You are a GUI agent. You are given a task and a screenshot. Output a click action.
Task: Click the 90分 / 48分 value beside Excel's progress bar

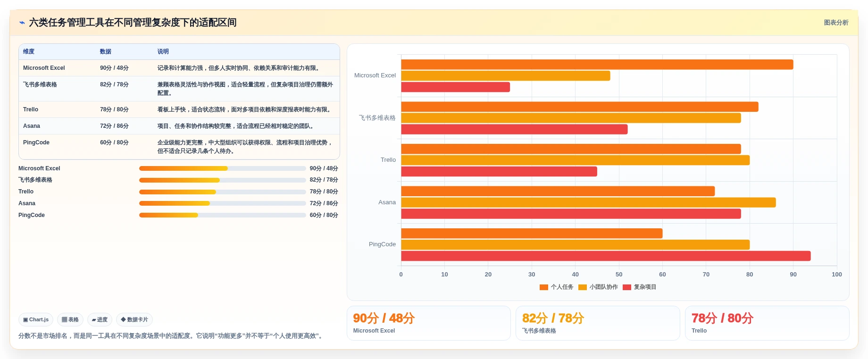[324, 168]
